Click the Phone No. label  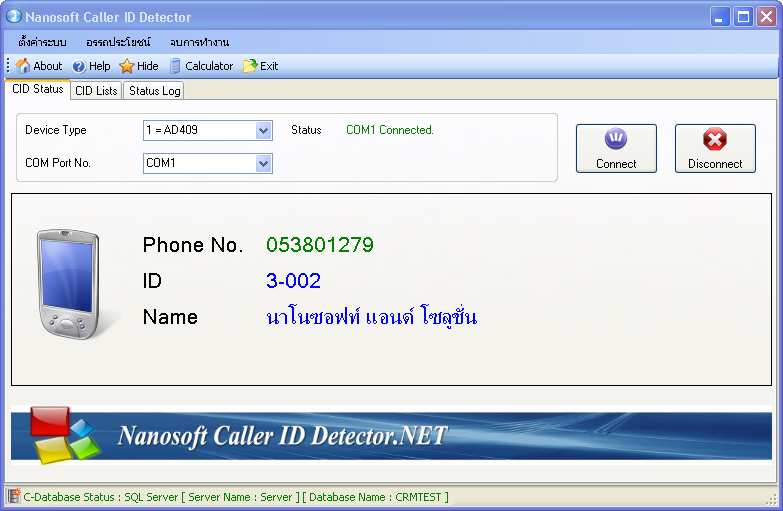pyautogui.click(x=193, y=245)
